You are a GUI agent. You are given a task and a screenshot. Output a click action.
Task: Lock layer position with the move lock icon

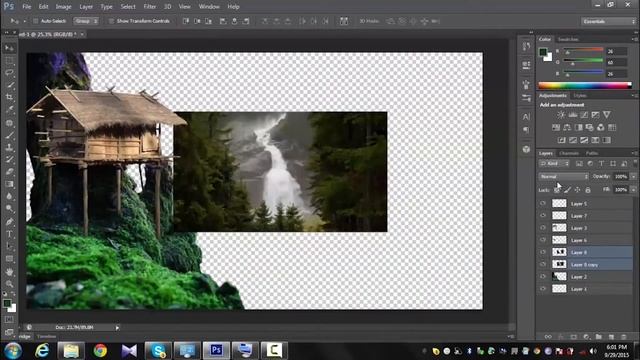(577, 190)
